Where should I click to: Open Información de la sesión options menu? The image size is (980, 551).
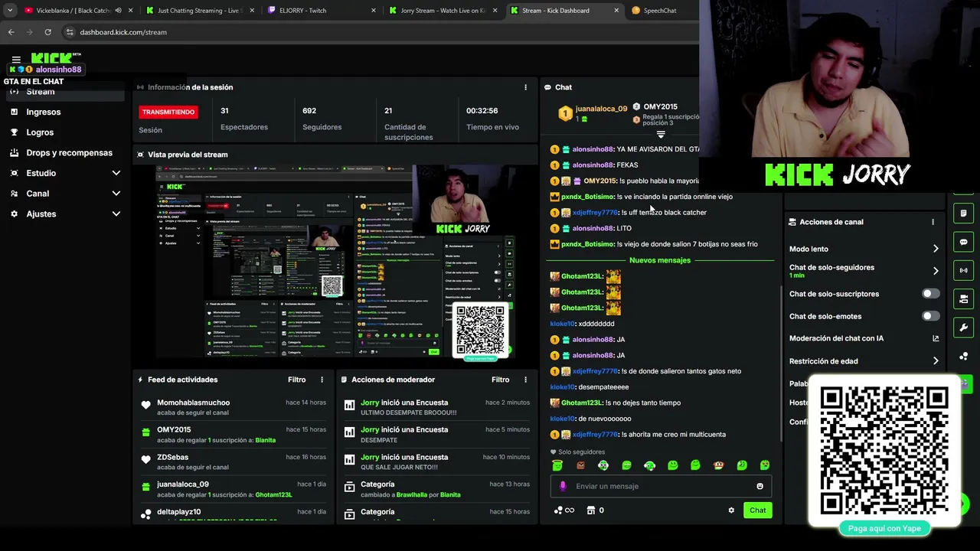[525, 87]
